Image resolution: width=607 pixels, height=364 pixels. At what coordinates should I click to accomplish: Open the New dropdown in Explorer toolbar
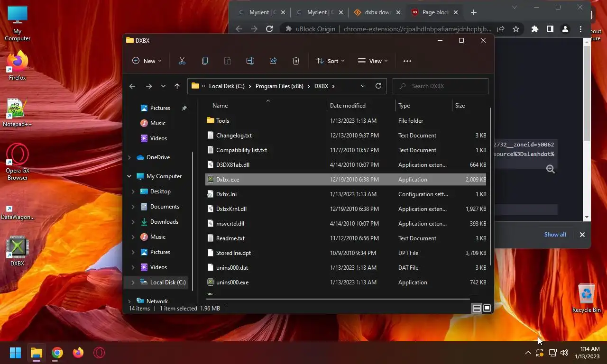pyautogui.click(x=147, y=61)
